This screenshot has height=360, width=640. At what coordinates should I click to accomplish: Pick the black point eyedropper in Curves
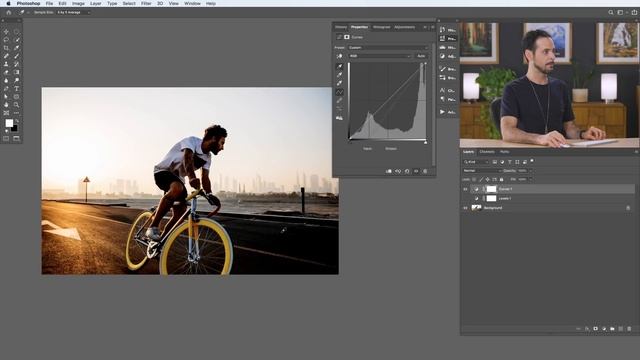339,66
